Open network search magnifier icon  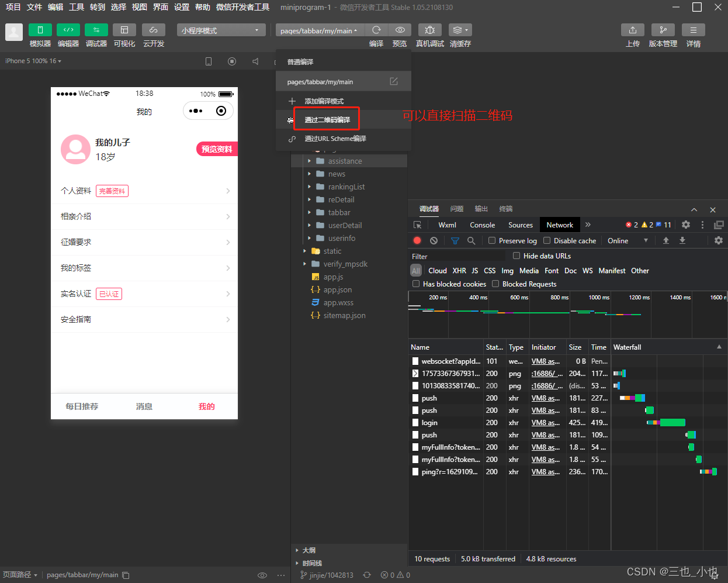(x=471, y=240)
